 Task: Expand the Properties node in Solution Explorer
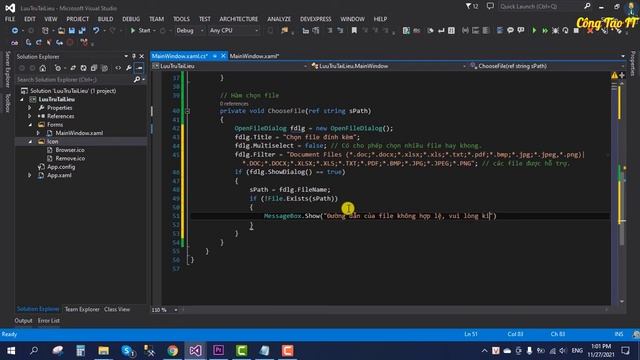[x=30, y=108]
